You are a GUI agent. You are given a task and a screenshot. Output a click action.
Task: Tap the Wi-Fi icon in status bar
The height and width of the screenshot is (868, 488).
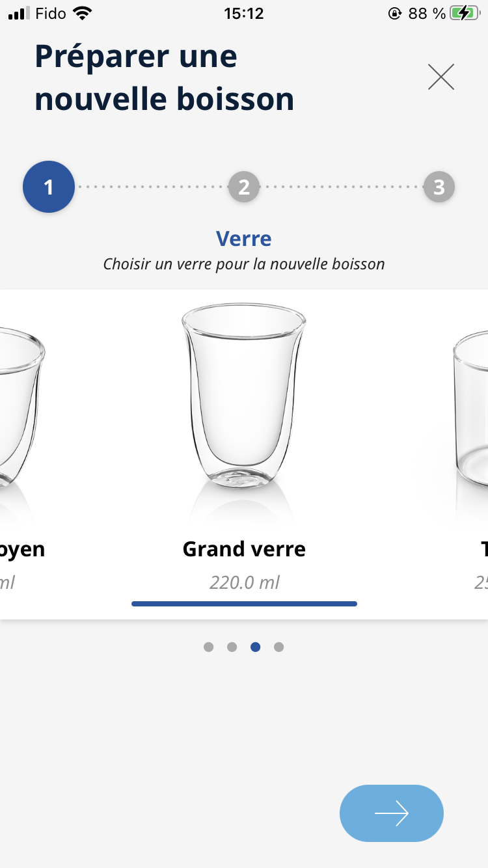(x=83, y=13)
